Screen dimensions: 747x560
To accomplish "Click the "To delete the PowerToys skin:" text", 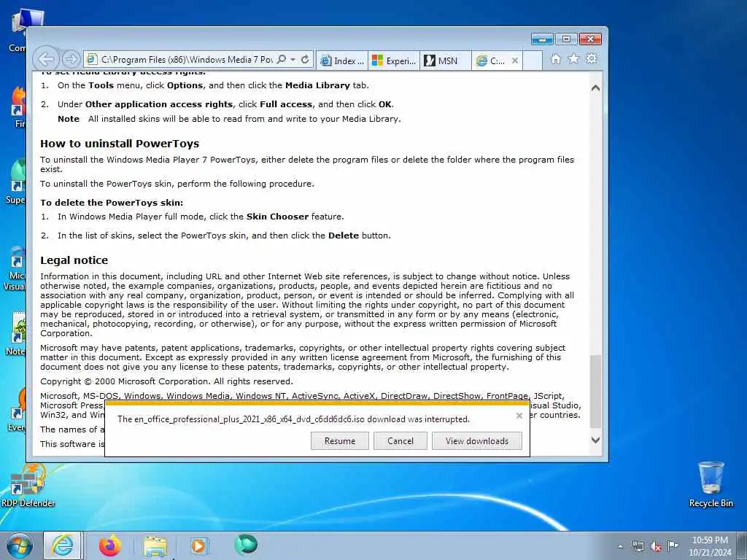I will [x=112, y=203].
